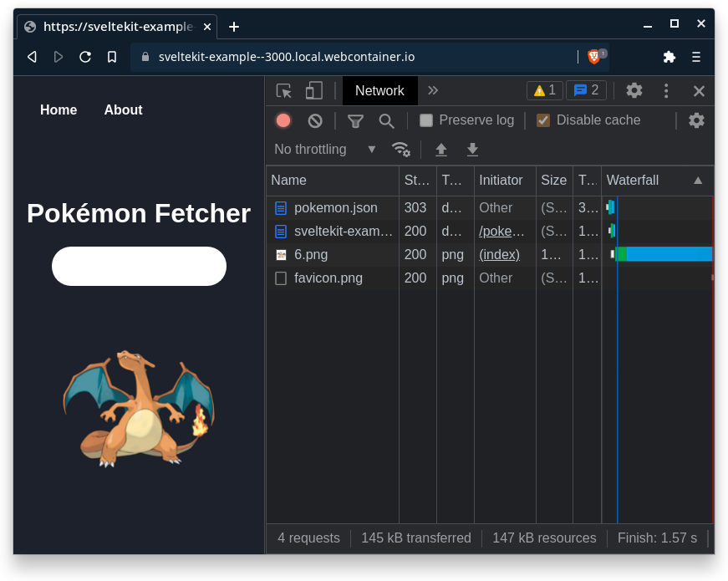The image size is (728, 581).
Task: Export HAR with the download arrow
Action: click(x=472, y=150)
